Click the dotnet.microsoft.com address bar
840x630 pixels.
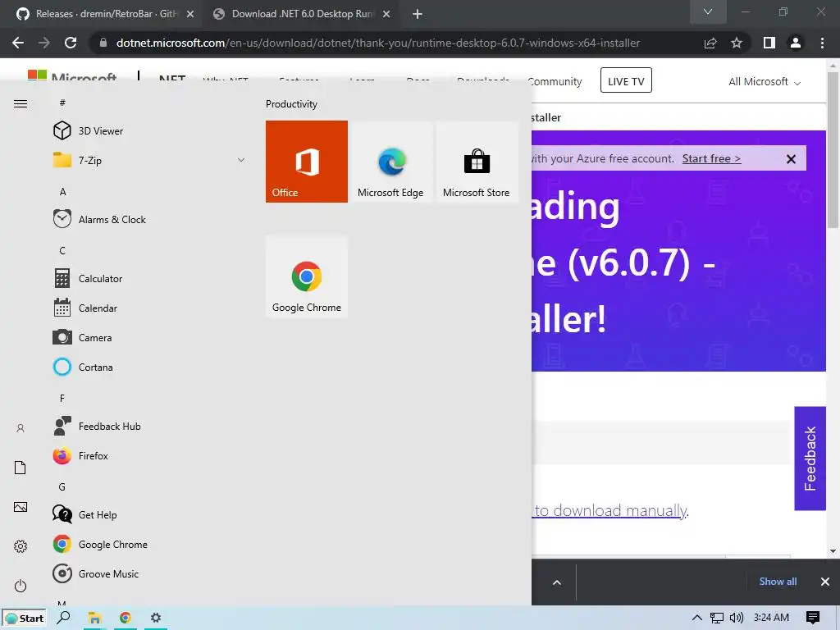[377, 43]
